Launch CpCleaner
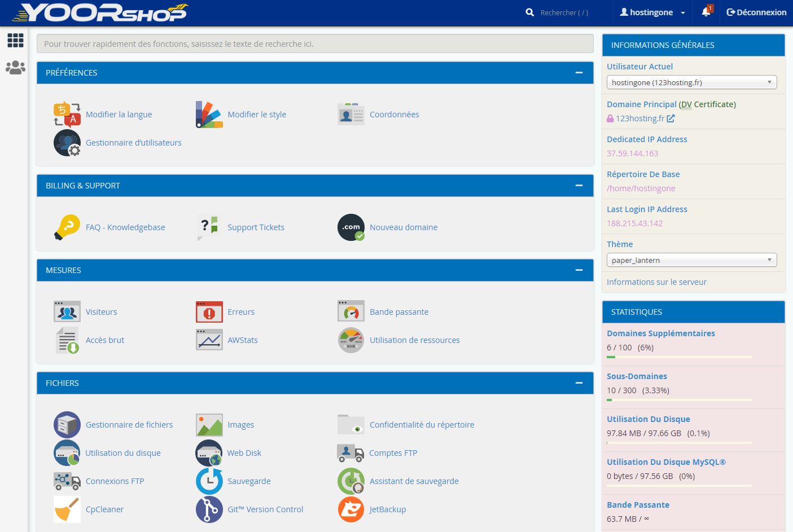 pyautogui.click(x=104, y=509)
